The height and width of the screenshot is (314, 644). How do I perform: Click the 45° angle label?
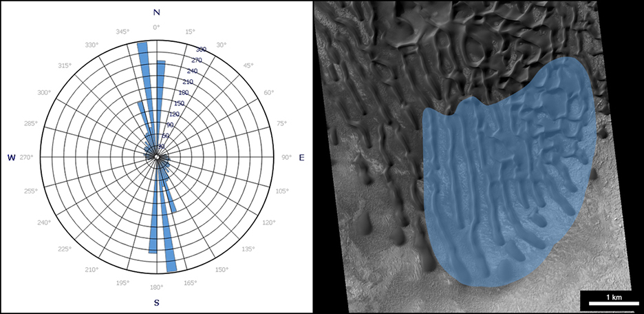pos(248,65)
